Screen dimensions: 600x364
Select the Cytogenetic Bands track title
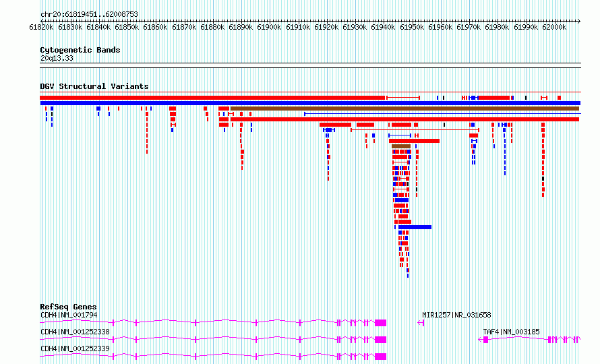(x=80, y=50)
